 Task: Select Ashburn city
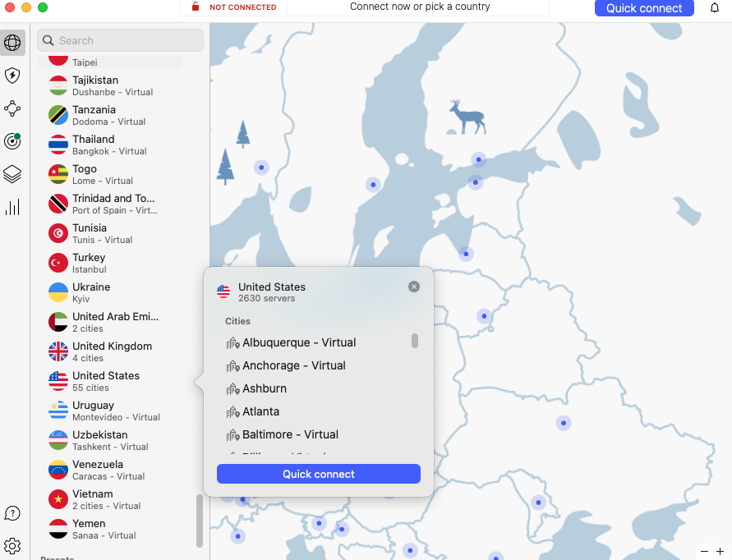(x=265, y=388)
